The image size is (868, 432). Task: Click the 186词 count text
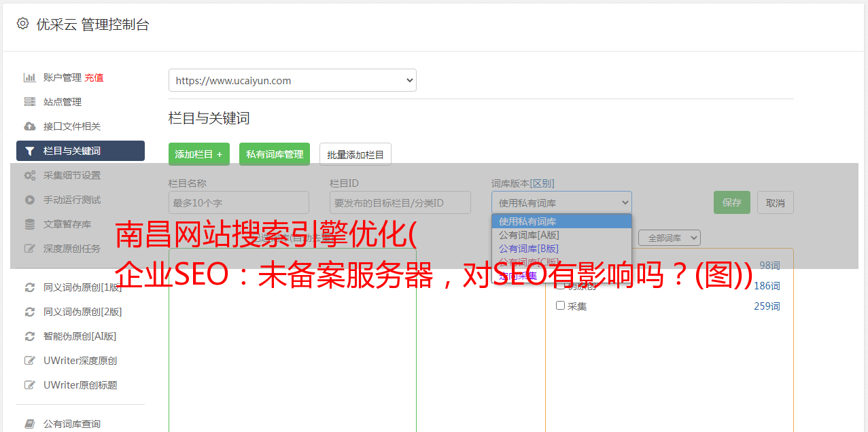[x=767, y=286]
